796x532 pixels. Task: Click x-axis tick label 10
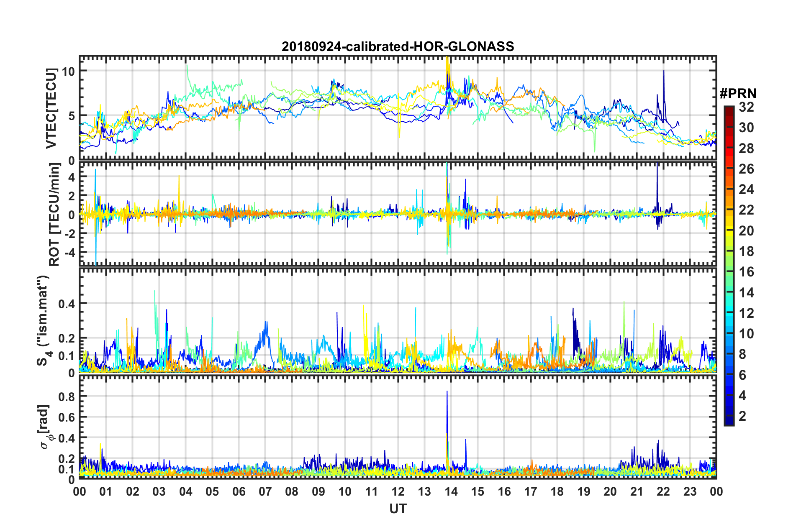coord(345,491)
